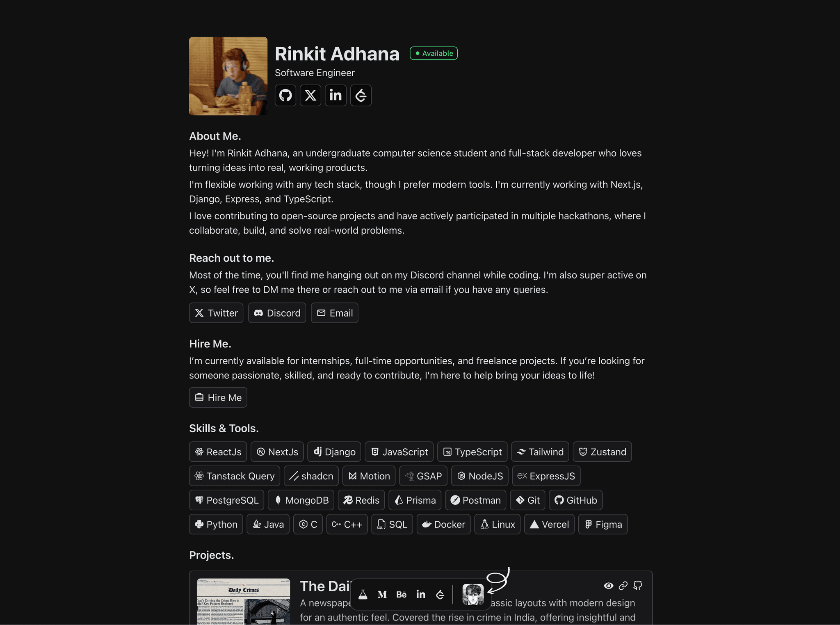Open the GitHub profile icon under the name

point(285,96)
